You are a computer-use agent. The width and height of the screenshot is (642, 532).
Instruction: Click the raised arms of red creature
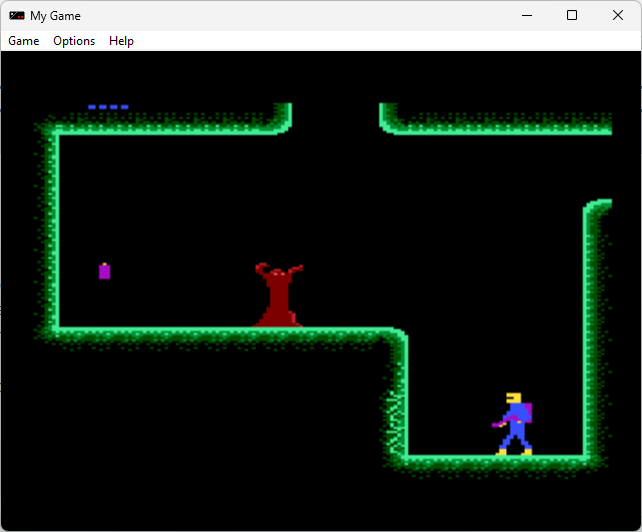(x=278, y=270)
